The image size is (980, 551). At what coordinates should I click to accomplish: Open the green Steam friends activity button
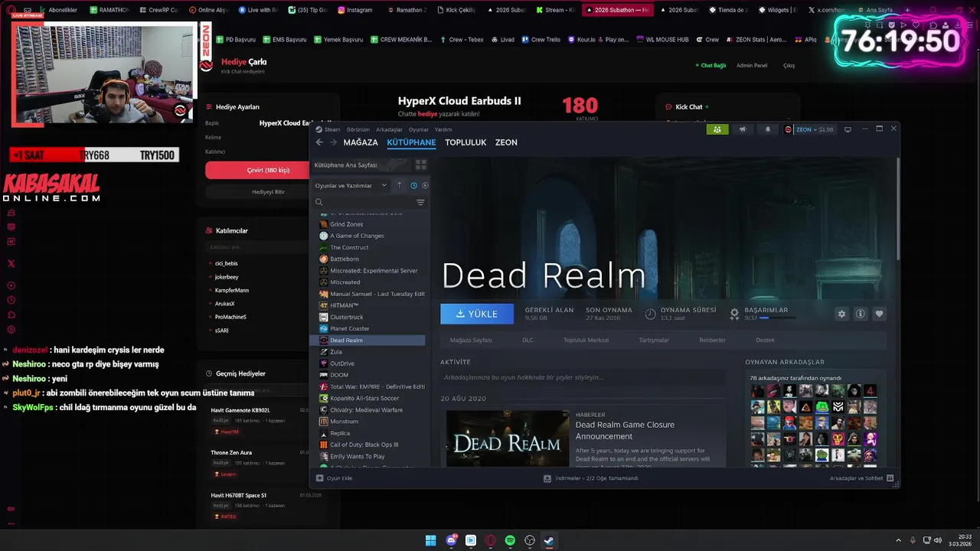click(x=717, y=129)
